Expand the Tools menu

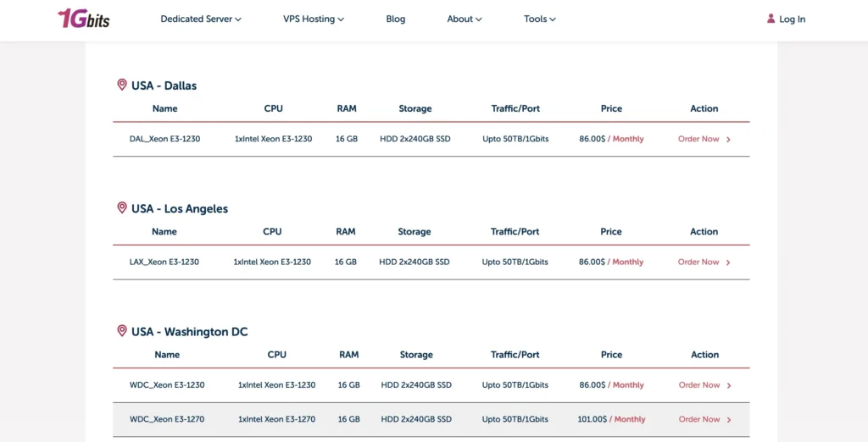coord(540,19)
